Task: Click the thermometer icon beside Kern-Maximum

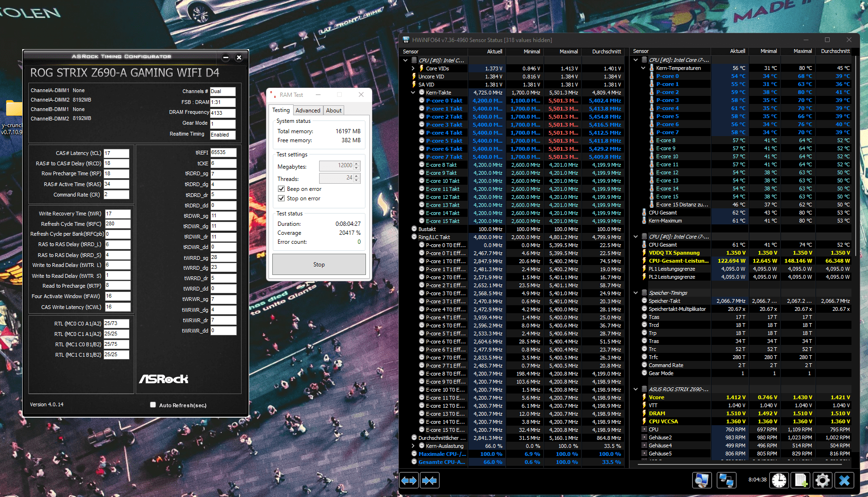Action: pyautogui.click(x=644, y=221)
